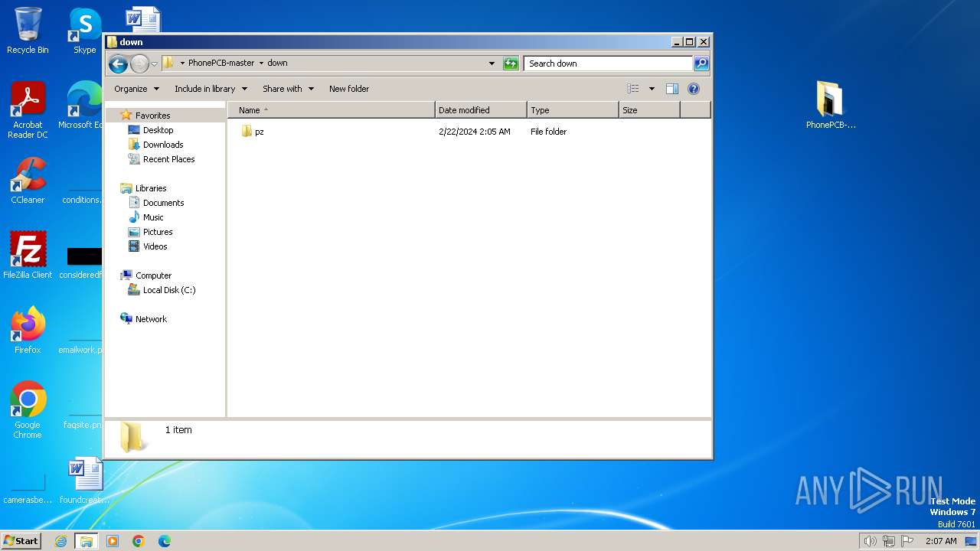The width and height of the screenshot is (980, 551).
Task: Click the Explorer Forward arrow button
Action: (x=139, y=64)
